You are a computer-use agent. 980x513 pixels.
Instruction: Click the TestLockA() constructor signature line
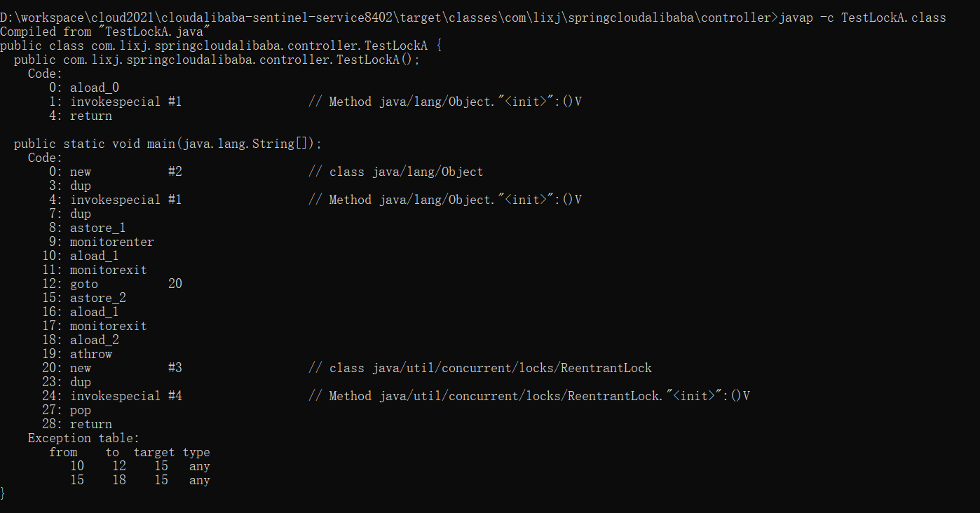tap(217, 60)
